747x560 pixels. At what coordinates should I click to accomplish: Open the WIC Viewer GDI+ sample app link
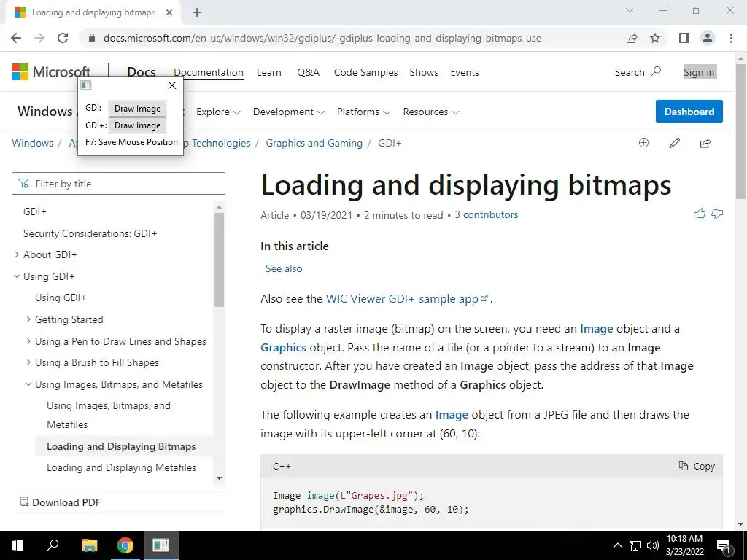(407, 298)
